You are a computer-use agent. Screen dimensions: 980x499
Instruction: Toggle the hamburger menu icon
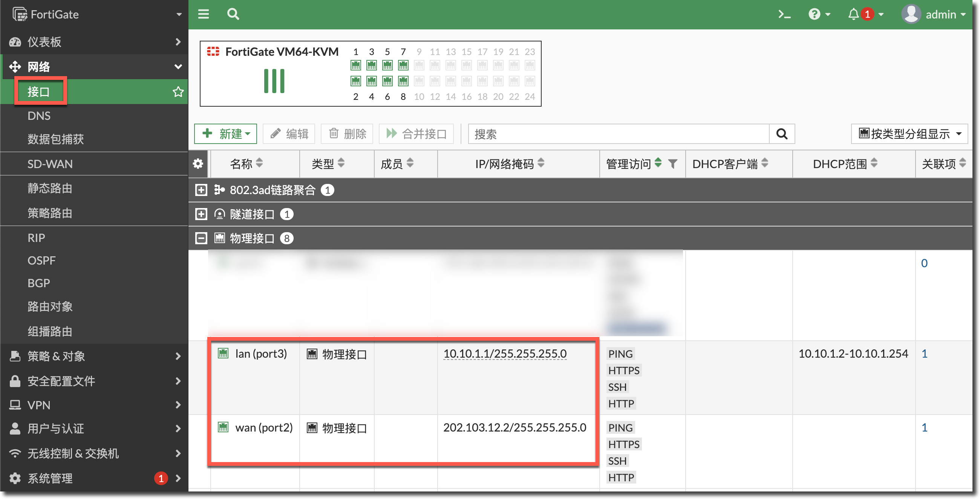[x=204, y=14]
